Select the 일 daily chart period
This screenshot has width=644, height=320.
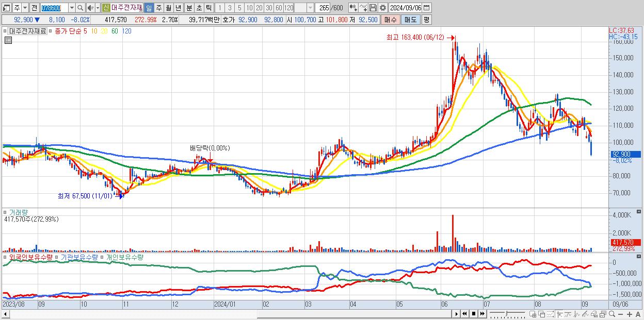pyautogui.click(x=149, y=8)
